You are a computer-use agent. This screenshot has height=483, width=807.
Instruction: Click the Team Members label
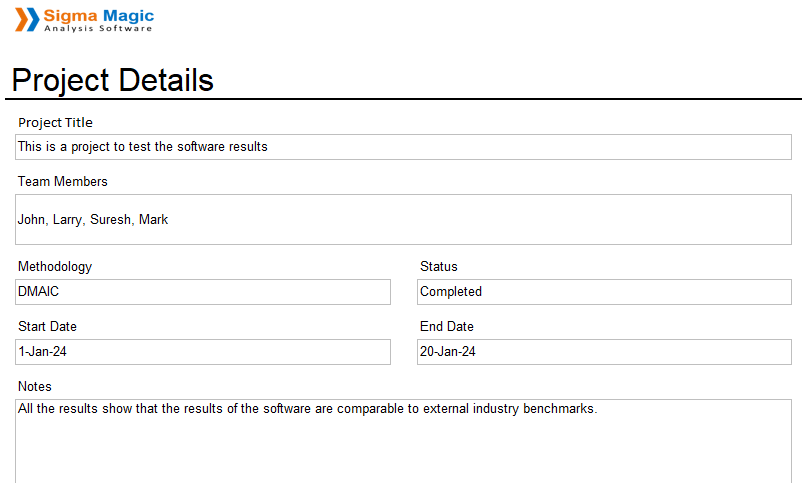pos(62,182)
